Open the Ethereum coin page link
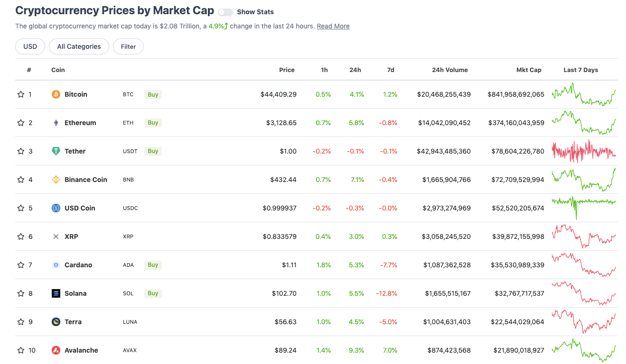626x364 pixels. (x=80, y=123)
